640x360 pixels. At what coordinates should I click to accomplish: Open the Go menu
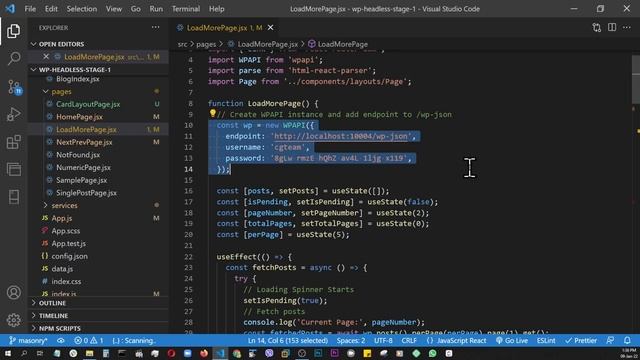(136, 9)
